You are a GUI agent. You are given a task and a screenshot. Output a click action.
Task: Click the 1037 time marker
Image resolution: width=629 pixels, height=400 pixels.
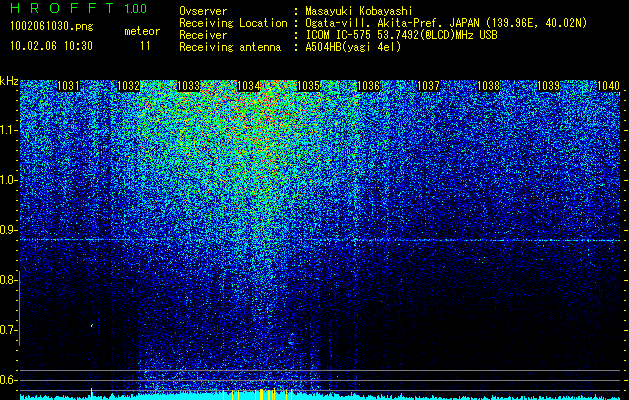428,86
